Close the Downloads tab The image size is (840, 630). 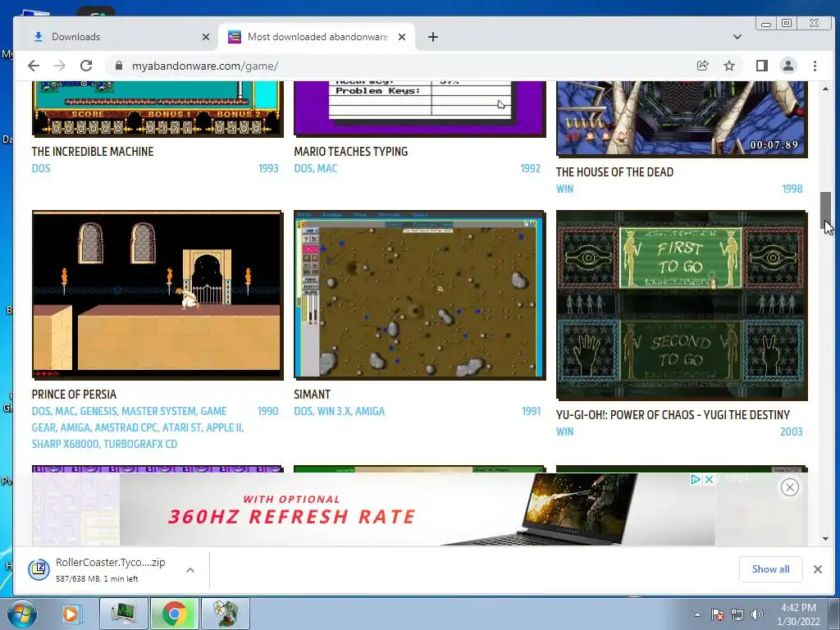point(206,37)
